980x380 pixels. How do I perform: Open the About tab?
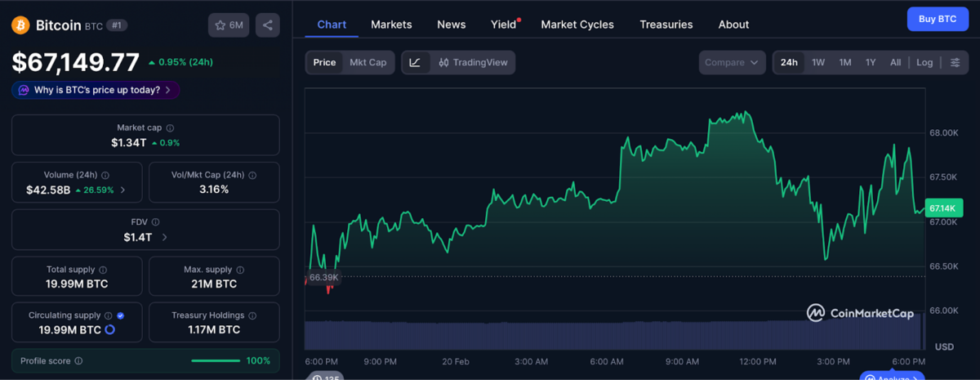733,25
